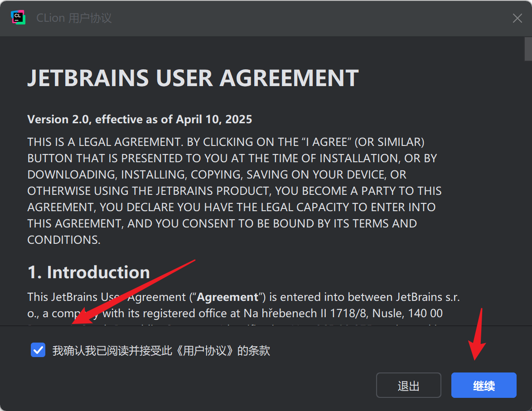
Task: Click the word 'CONDITIONS.' ending the first paragraph
Action: click(64, 240)
